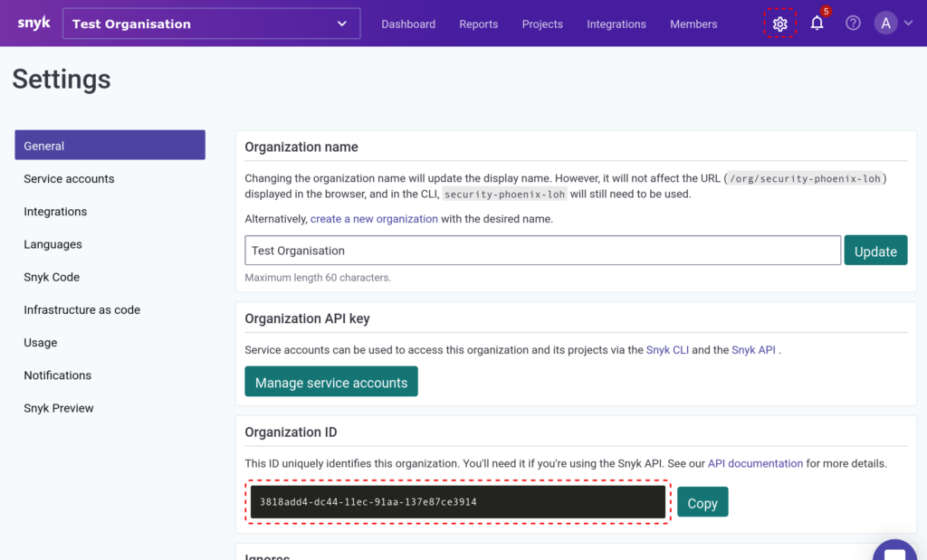Image resolution: width=927 pixels, height=560 pixels.
Task: Click the Maximum length 60 characters hint
Action: point(318,278)
